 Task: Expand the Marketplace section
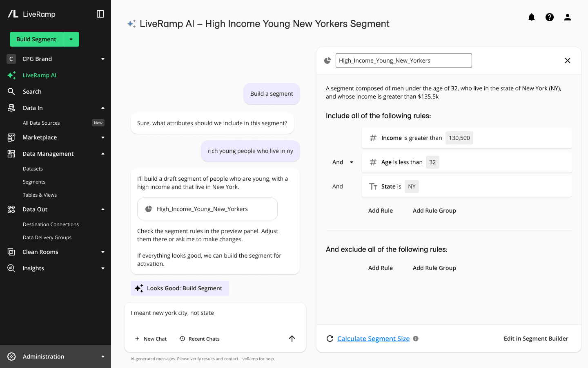[x=103, y=137]
